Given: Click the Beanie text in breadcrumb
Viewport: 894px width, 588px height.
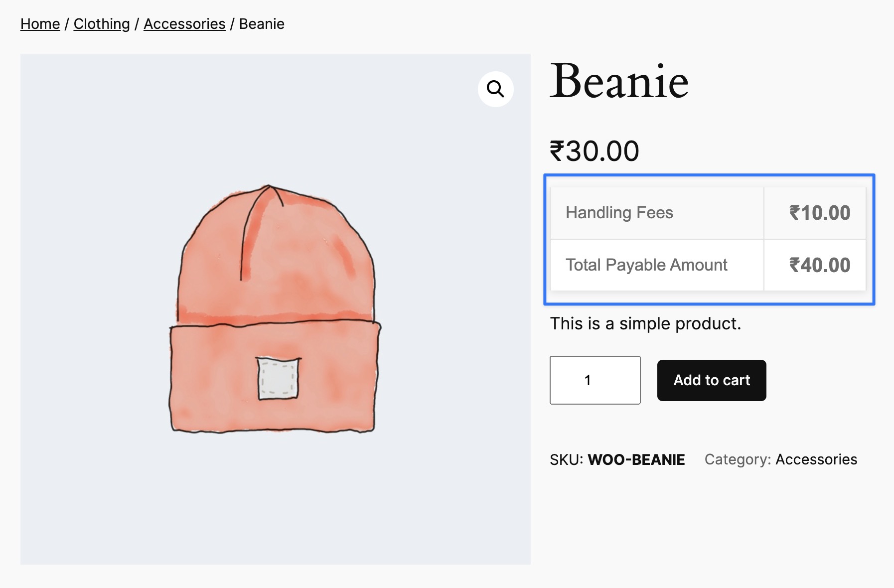Looking at the screenshot, I should [x=262, y=24].
